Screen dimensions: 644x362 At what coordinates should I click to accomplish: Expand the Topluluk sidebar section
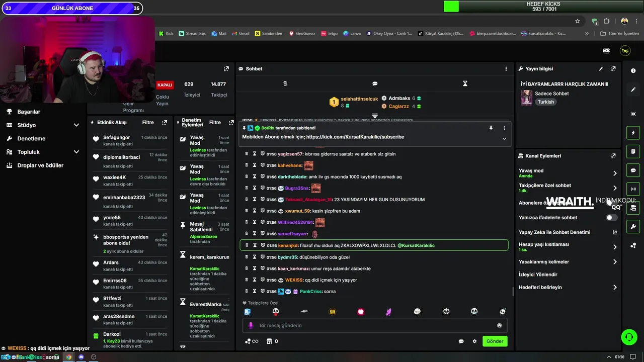(x=76, y=152)
